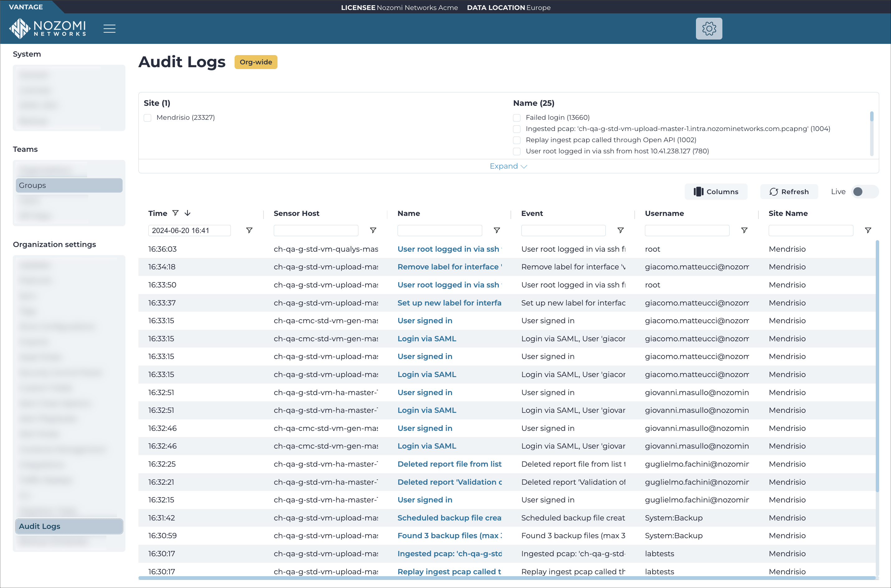Screen dimensions: 891x588
Task: Click the Expand link to show more filters
Action: point(508,166)
